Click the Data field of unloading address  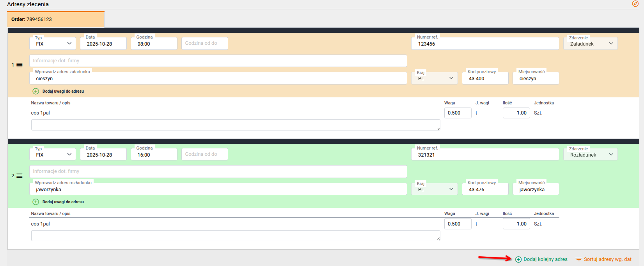[x=103, y=155]
